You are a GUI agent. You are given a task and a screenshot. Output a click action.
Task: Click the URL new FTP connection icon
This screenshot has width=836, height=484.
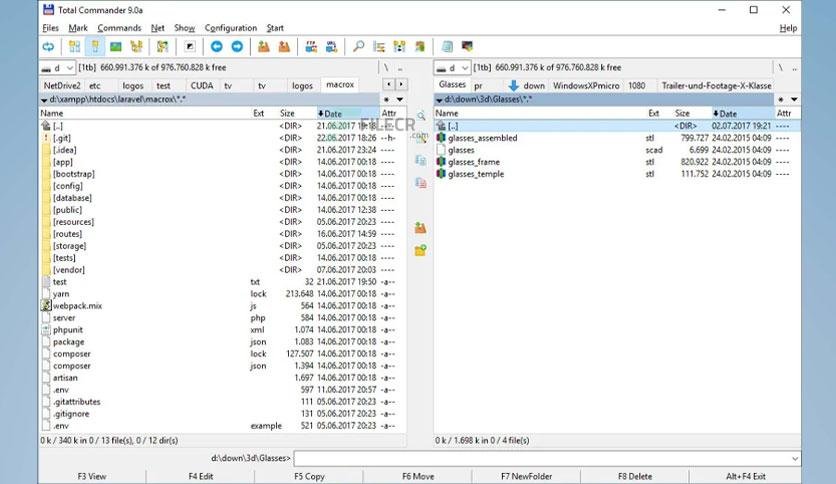tap(331, 47)
